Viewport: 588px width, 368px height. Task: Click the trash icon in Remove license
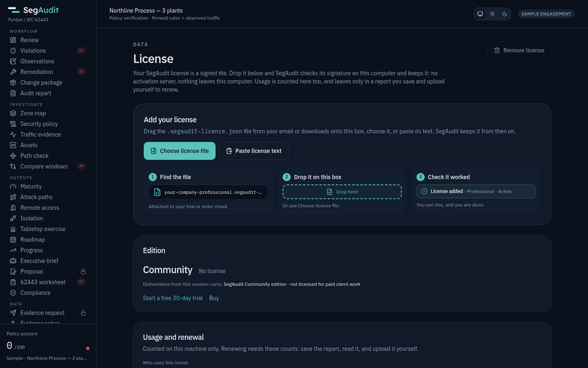[x=497, y=50]
